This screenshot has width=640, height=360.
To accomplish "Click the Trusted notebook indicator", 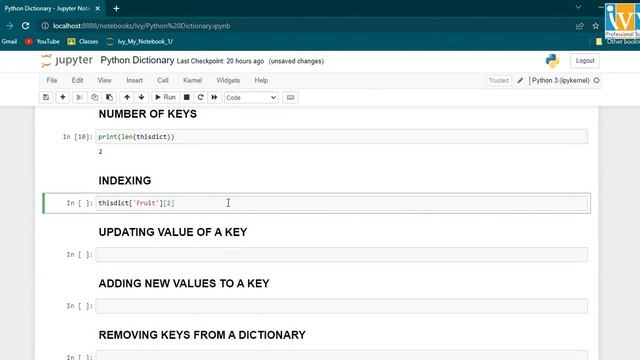I will click(x=499, y=80).
